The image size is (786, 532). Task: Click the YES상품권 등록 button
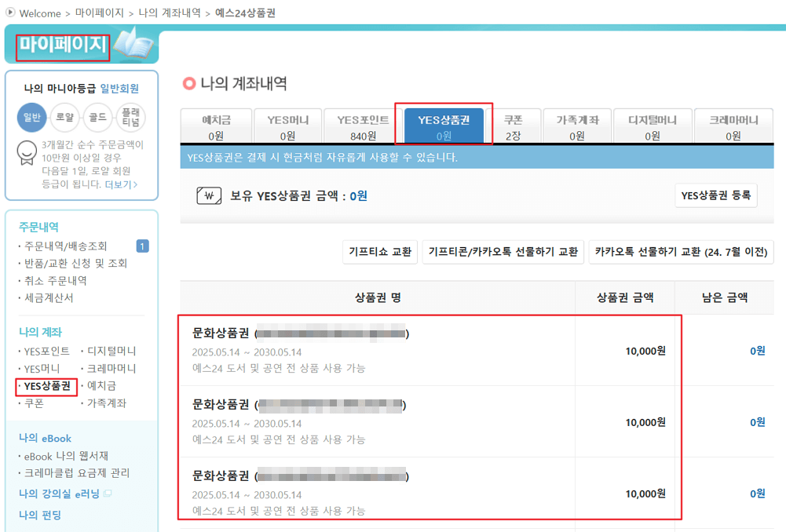715,197
